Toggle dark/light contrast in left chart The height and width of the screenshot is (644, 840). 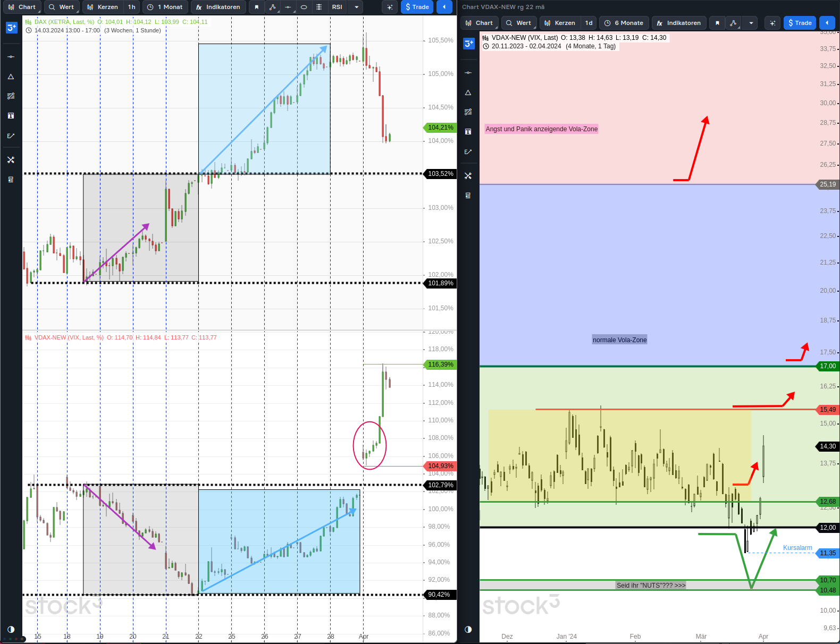11,629
